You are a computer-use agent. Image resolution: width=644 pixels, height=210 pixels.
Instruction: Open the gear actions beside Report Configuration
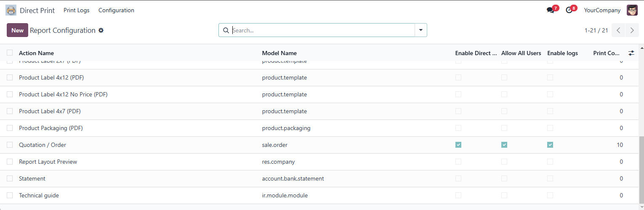(x=101, y=30)
